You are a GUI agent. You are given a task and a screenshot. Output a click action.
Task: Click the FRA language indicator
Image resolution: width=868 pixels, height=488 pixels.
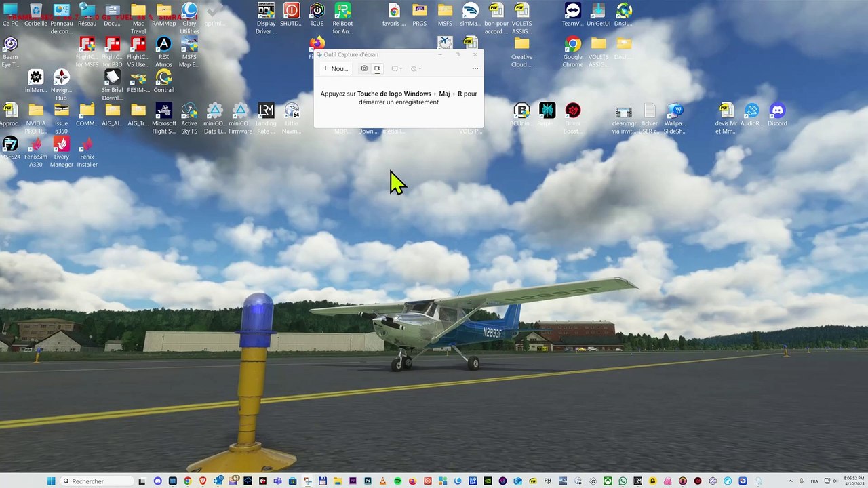[816, 481]
